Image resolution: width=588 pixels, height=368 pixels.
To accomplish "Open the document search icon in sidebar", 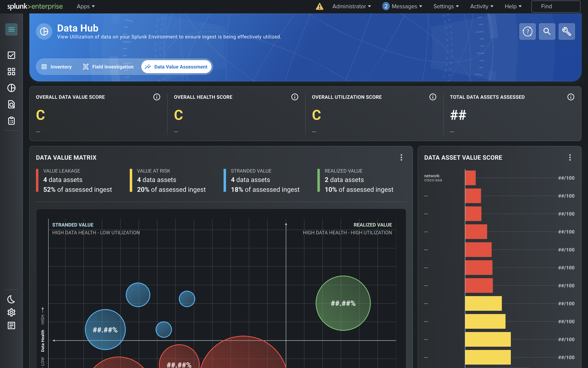I will click(x=11, y=104).
